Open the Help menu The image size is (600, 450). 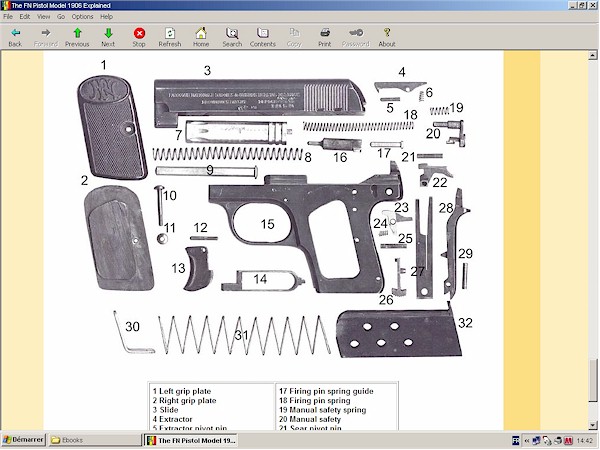pyautogui.click(x=106, y=16)
